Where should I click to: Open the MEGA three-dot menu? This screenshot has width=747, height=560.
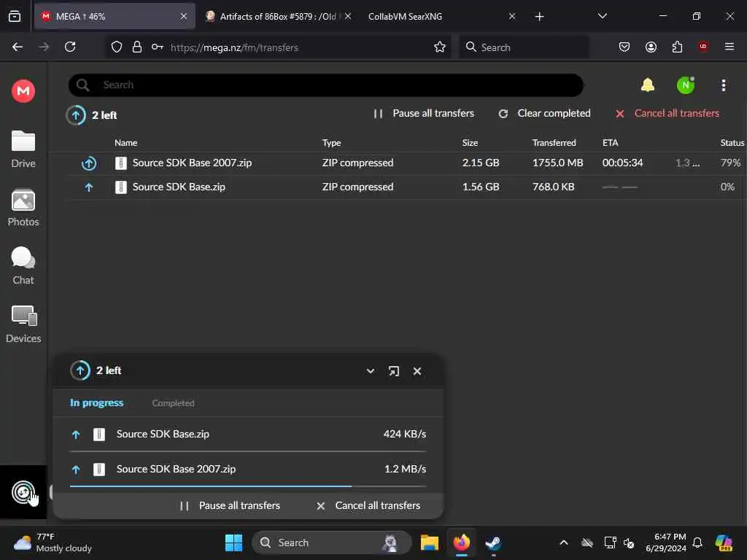click(723, 85)
